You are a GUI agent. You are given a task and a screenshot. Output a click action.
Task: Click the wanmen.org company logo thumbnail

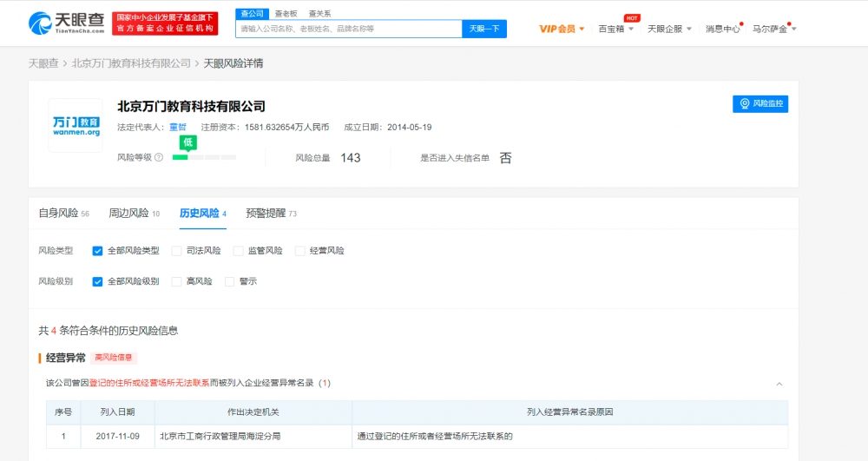tap(76, 126)
